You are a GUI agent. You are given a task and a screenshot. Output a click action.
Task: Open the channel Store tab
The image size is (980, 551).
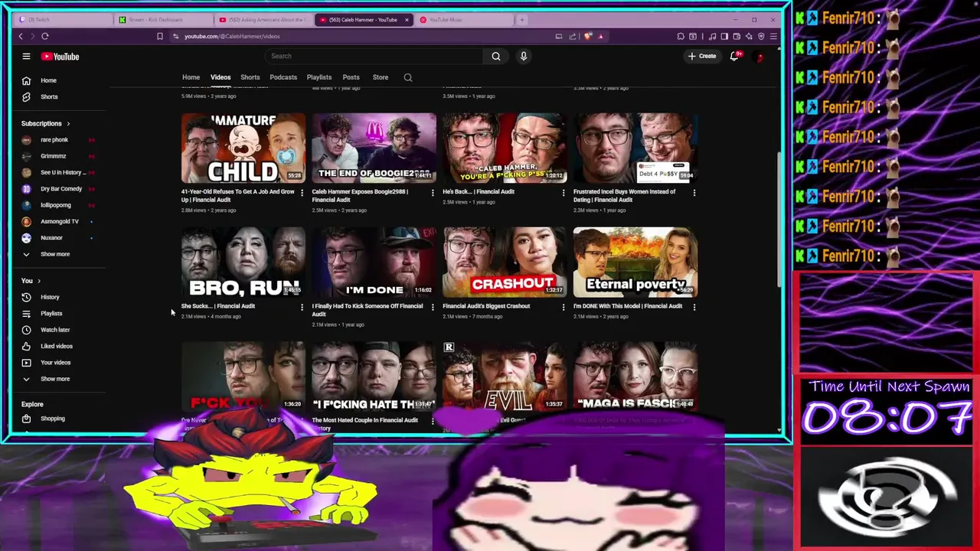pos(381,77)
